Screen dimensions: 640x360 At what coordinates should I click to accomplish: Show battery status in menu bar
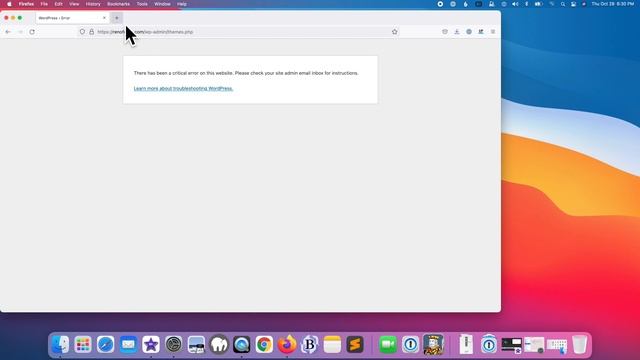pyautogui.click(x=539, y=4)
